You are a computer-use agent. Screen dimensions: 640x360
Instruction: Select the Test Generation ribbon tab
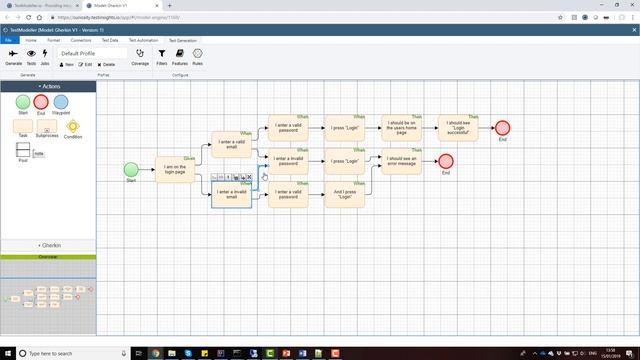click(x=182, y=40)
